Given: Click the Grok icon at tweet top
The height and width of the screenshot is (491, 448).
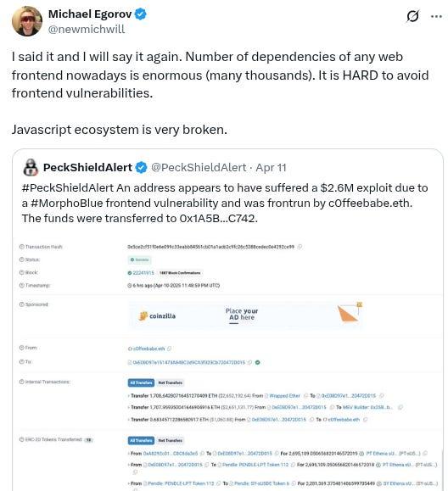Looking at the screenshot, I should point(412,16).
